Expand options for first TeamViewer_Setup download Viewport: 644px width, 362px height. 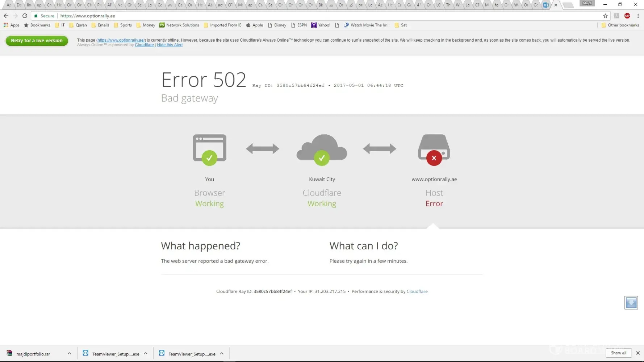[146, 354]
